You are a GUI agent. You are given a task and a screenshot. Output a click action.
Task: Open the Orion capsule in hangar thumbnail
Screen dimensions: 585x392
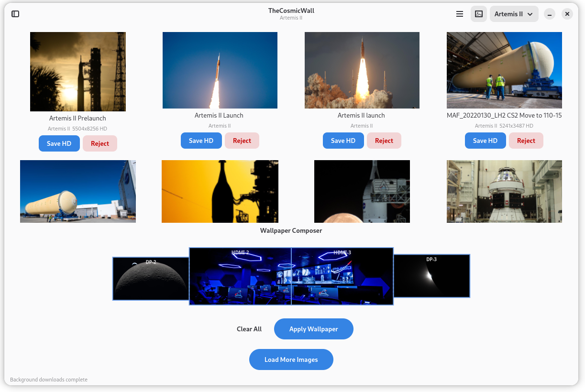(x=504, y=191)
